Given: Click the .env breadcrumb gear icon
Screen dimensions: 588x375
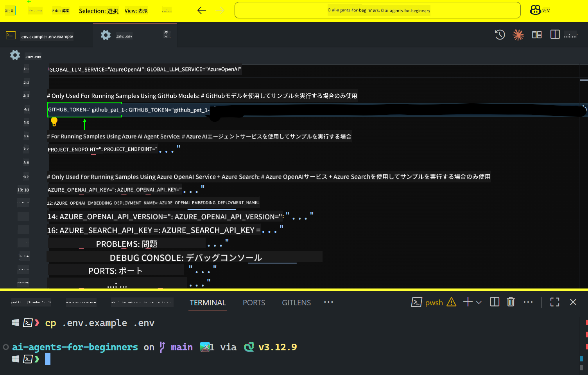Looking at the screenshot, I should [15, 55].
